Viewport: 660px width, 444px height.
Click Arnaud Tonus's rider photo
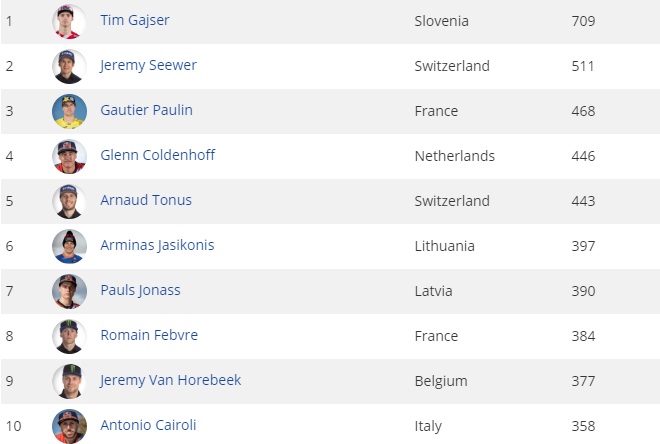point(69,201)
